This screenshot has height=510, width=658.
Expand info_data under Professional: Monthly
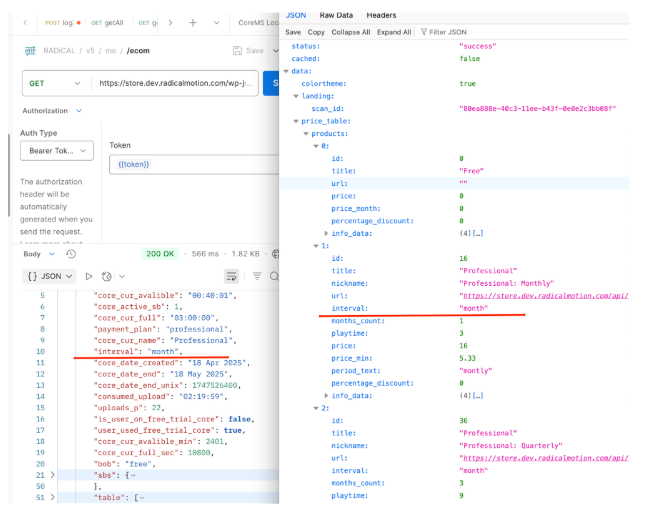pyautogui.click(x=326, y=396)
